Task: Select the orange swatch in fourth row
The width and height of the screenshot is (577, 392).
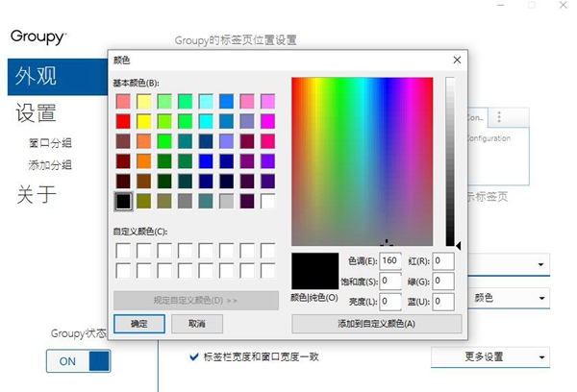Action: click(x=144, y=161)
